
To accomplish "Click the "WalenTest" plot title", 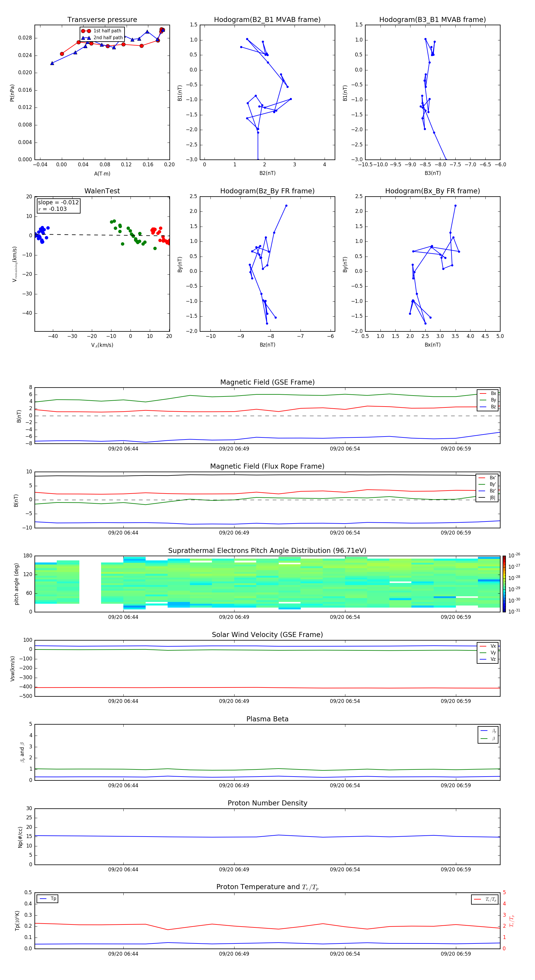I will 102,191.
